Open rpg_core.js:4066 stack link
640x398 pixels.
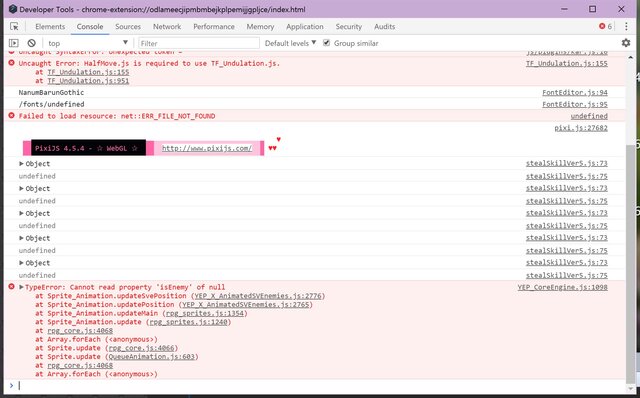[x=141, y=348]
